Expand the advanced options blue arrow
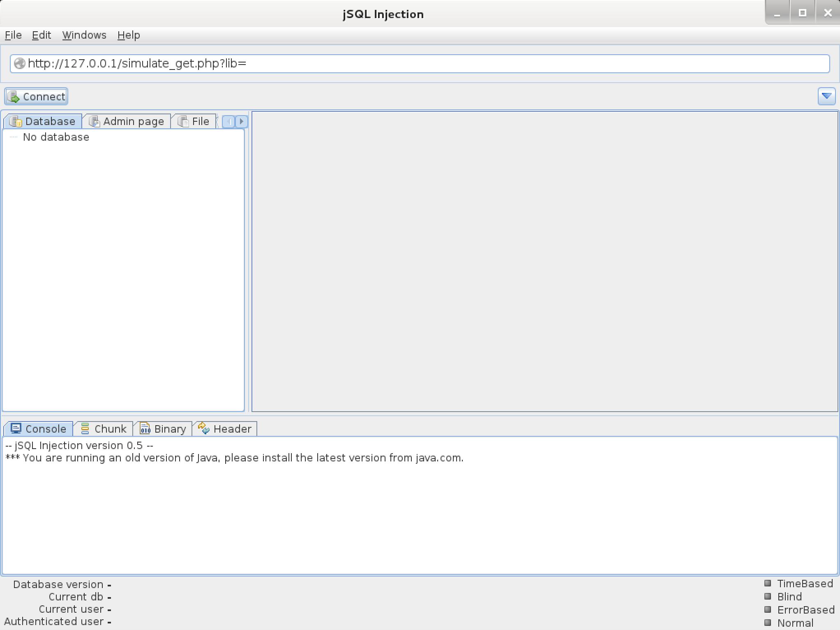This screenshot has height=630, width=840. coord(826,96)
